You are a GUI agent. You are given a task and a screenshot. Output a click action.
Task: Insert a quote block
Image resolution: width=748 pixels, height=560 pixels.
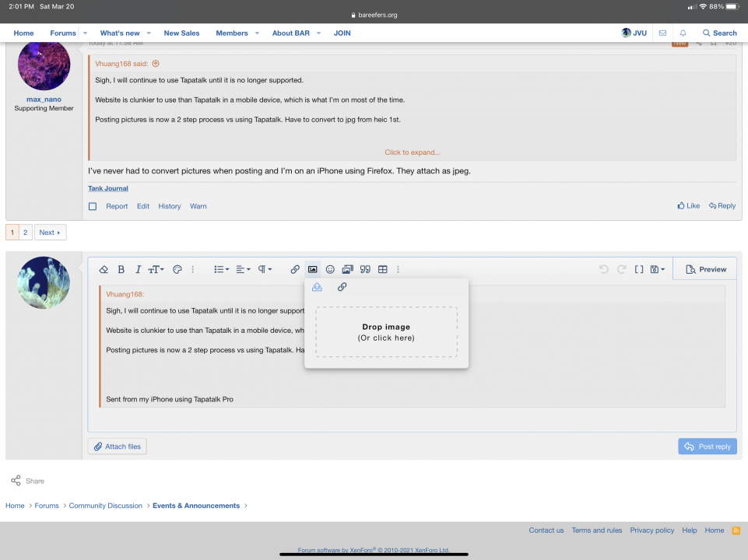pyautogui.click(x=365, y=270)
